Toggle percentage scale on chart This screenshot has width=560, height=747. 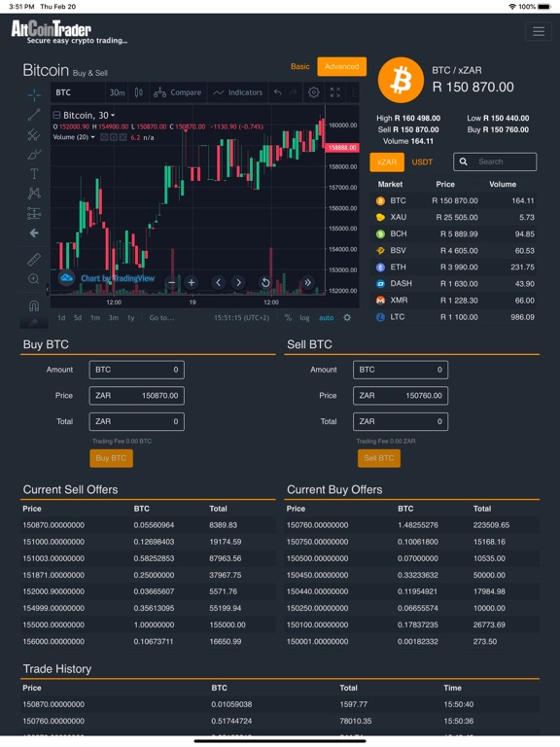(x=288, y=318)
